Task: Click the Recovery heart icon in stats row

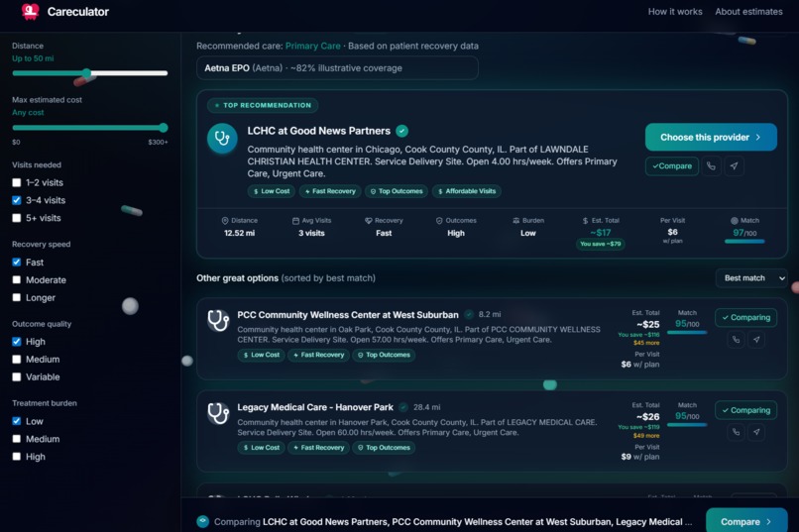Action: click(369, 221)
